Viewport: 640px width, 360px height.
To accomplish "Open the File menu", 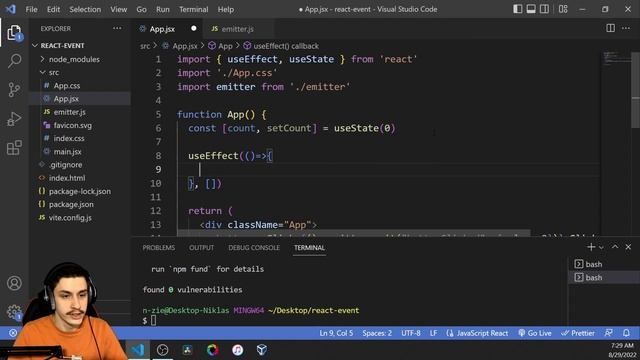I will (x=31, y=9).
